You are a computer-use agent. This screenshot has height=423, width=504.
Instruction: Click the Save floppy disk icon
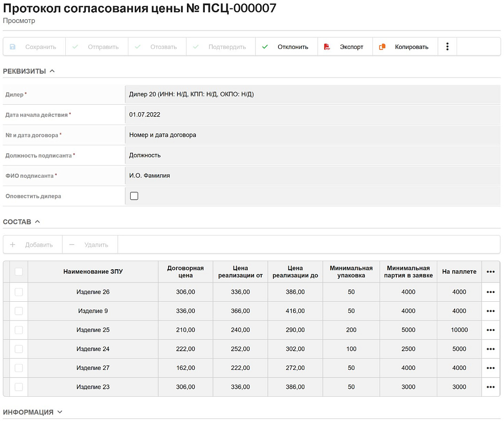click(x=13, y=47)
